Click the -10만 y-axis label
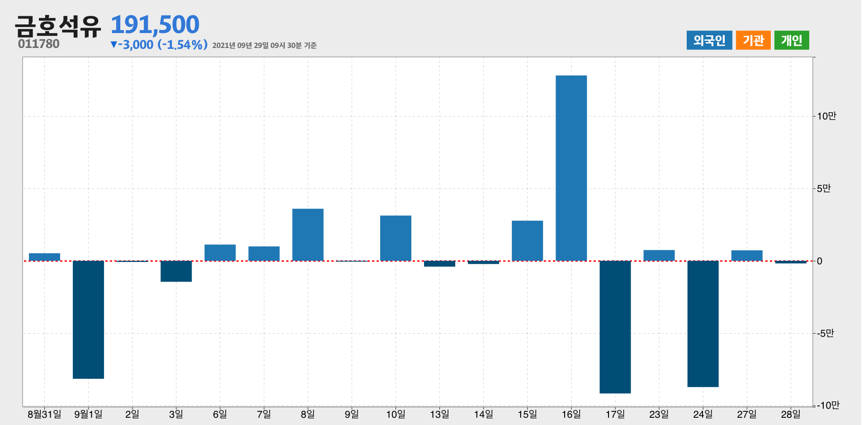The image size is (868, 425). click(828, 405)
